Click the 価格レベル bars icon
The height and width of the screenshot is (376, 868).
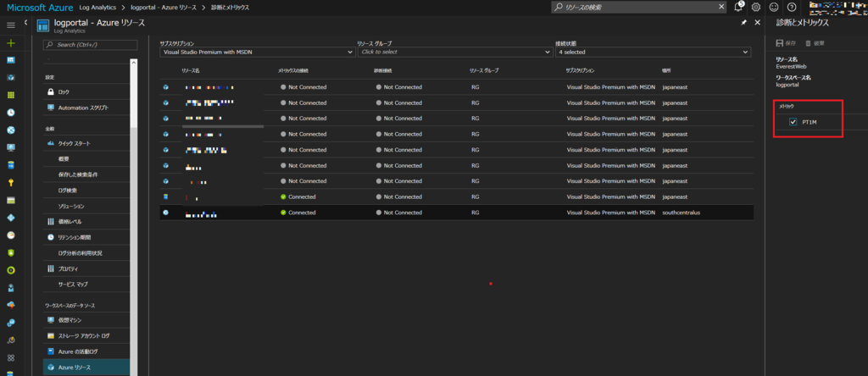51,222
